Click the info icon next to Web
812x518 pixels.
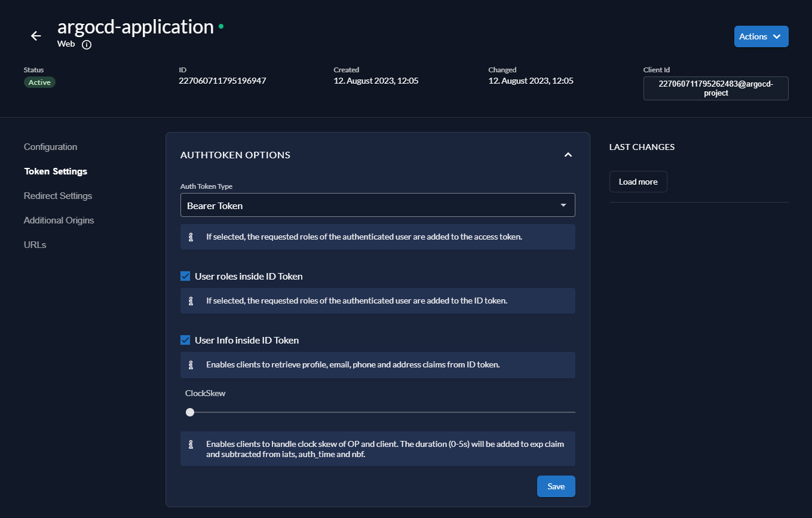pyautogui.click(x=87, y=45)
